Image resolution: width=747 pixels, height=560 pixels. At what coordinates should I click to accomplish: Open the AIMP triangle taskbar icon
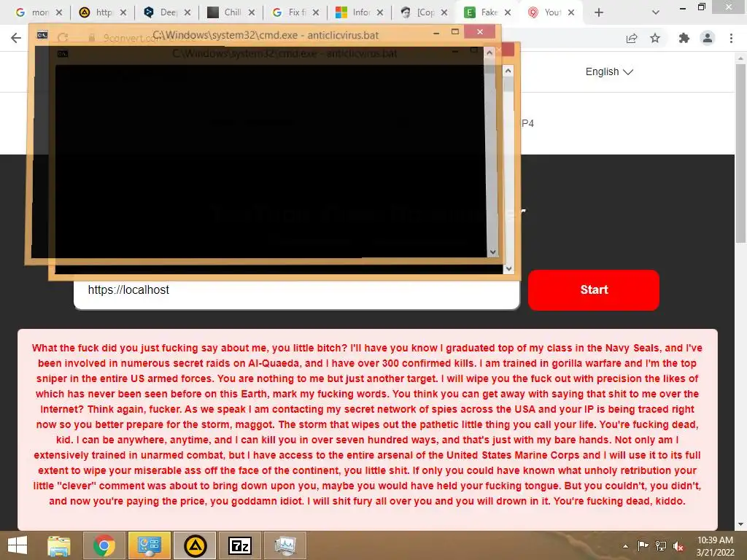195,545
